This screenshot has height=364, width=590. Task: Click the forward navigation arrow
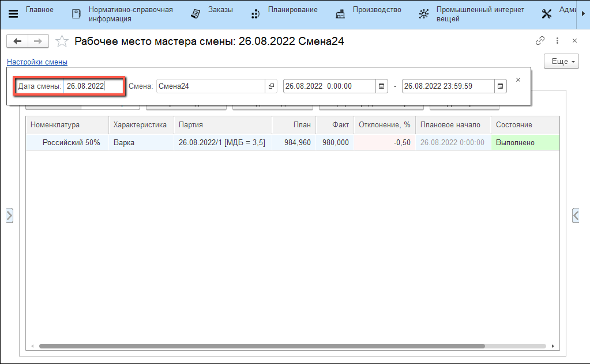38,41
